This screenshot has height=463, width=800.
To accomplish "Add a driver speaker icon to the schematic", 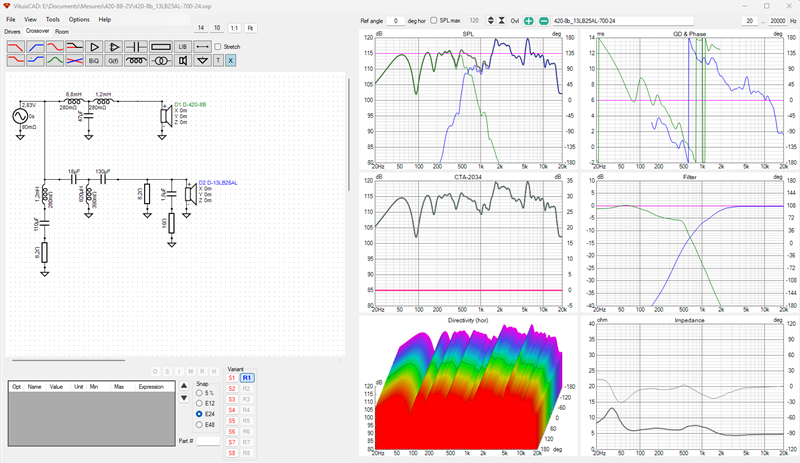I will 183,61.
